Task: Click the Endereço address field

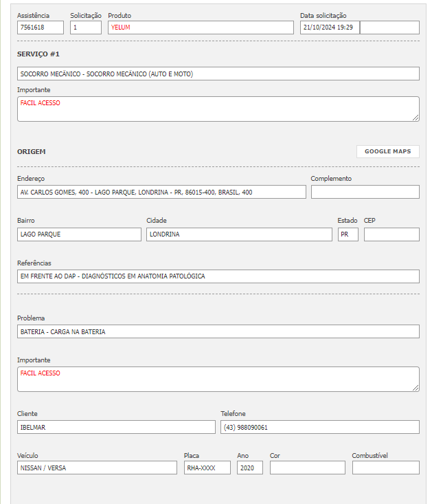Action: coord(161,192)
